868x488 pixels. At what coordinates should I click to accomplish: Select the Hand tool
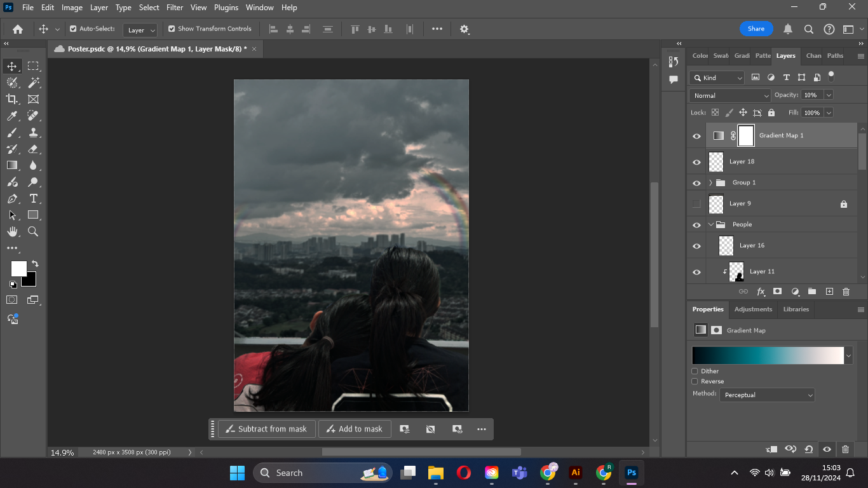(x=12, y=232)
